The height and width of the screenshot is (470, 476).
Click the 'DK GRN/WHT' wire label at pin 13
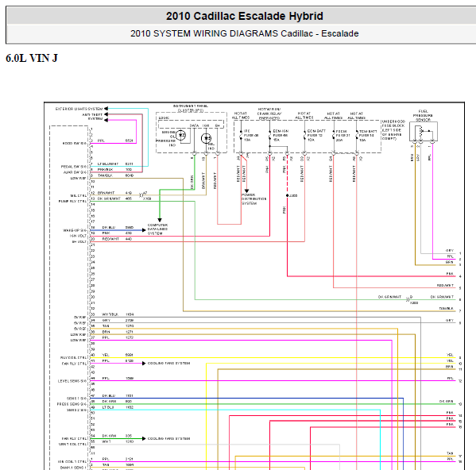[109, 198]
